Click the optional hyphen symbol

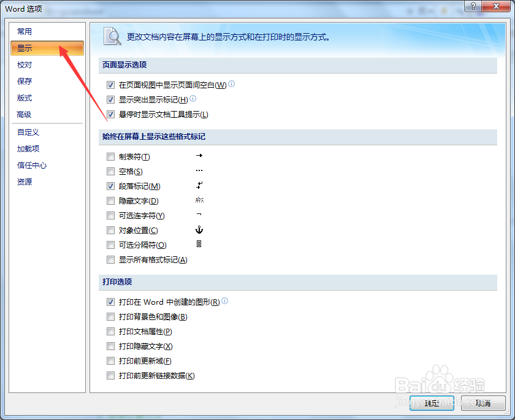[199, 215]
